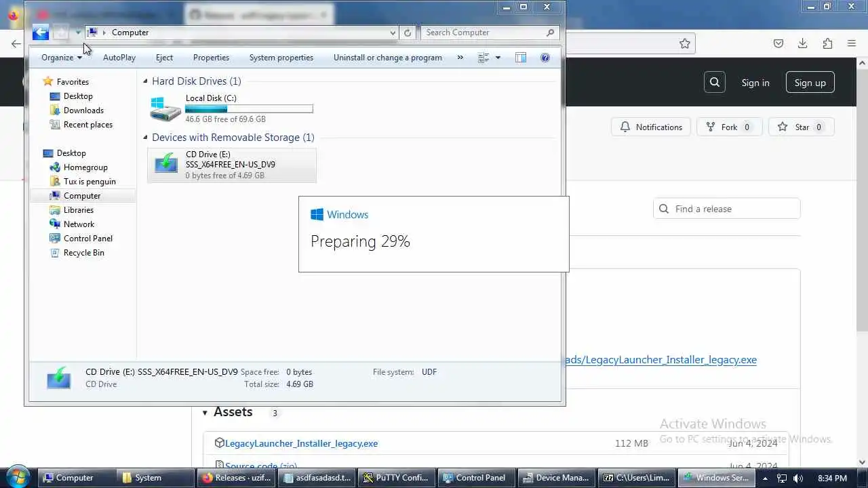Show hidden tray icons arrow
The width and height of the screenshot is (868, 488).
(x=765, y=478)
